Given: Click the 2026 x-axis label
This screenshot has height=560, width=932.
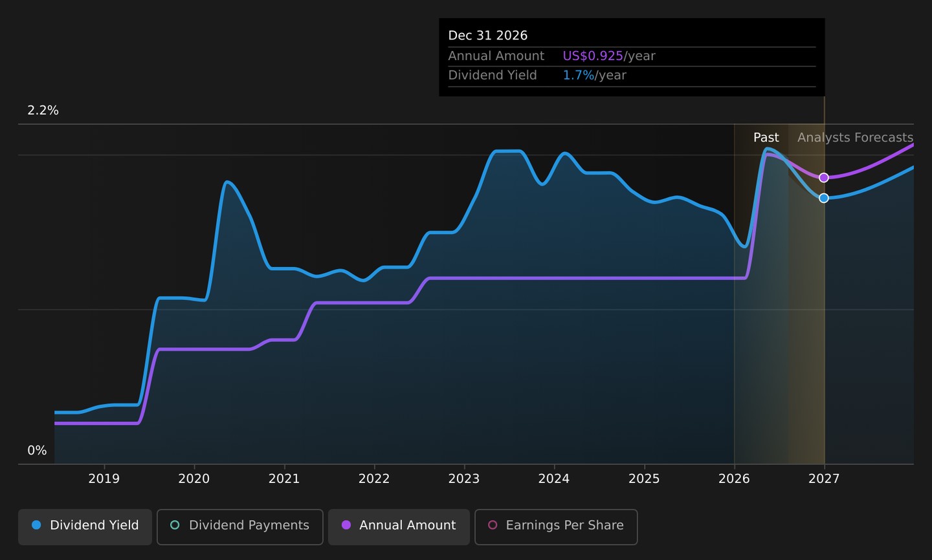Looking at the screenshot, I should (x=734, y=479).
